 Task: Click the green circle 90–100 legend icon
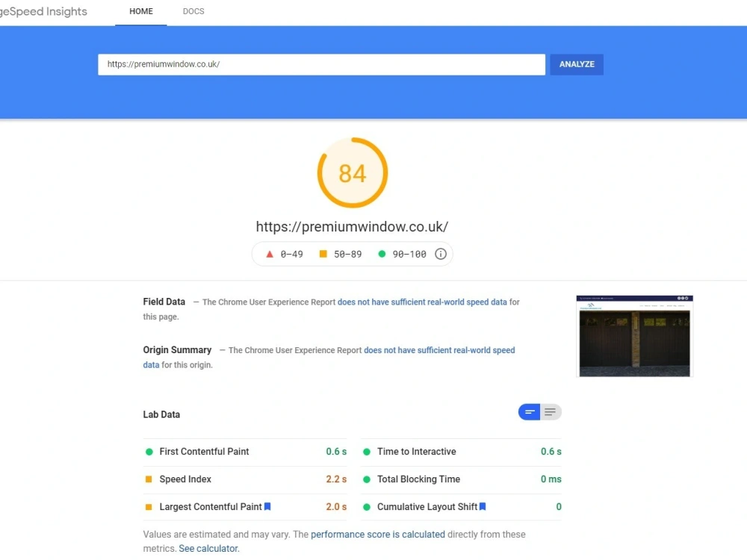pyautogui.click(x=382, y=254)
